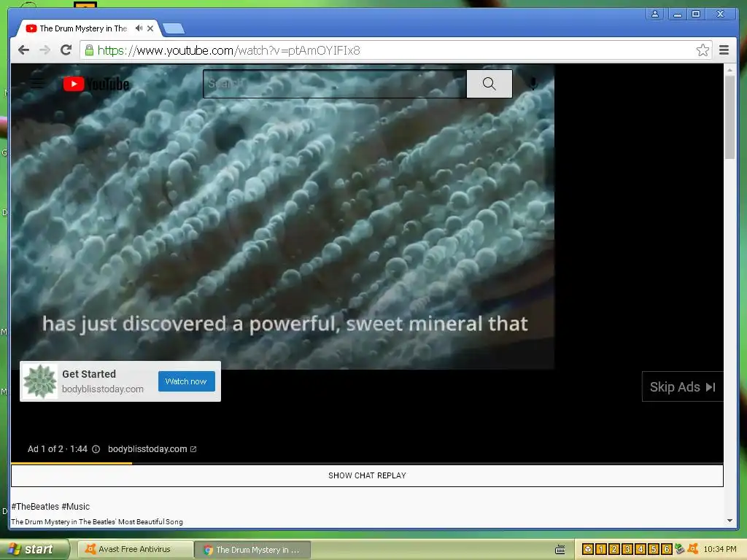This screenshot has height=560, width=747.
Task: Click the vertical scrollbar thumb
Action: click(x=729, y=117)
